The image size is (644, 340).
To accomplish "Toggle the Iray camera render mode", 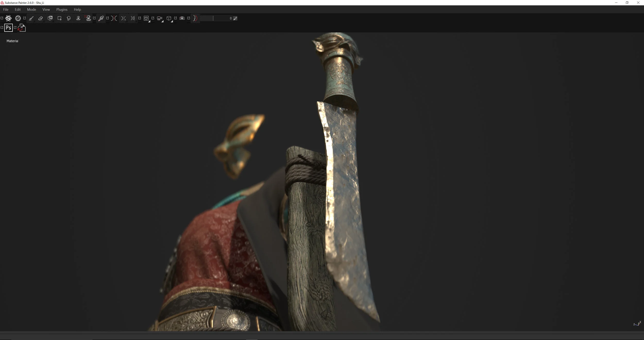I will [x=182, y=18].
